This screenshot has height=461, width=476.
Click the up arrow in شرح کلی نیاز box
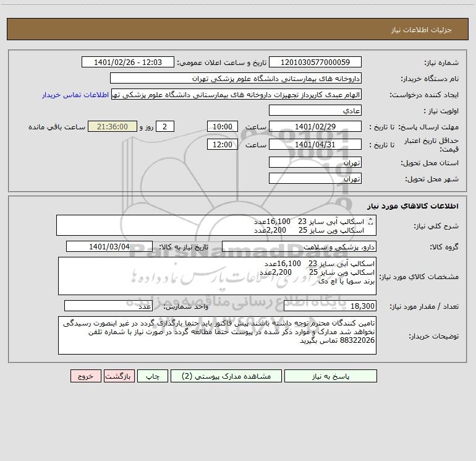click(370, 220)
